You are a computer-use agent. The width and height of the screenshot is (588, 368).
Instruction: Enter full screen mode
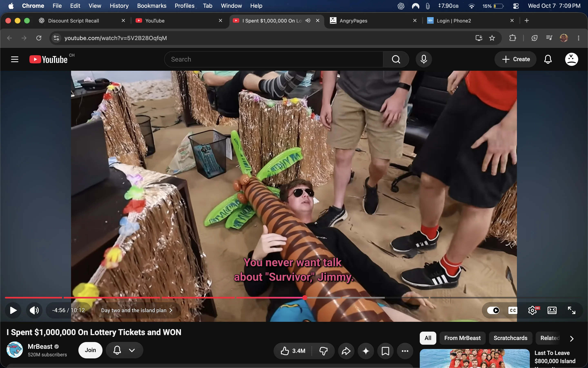click(x=571, y=310)
